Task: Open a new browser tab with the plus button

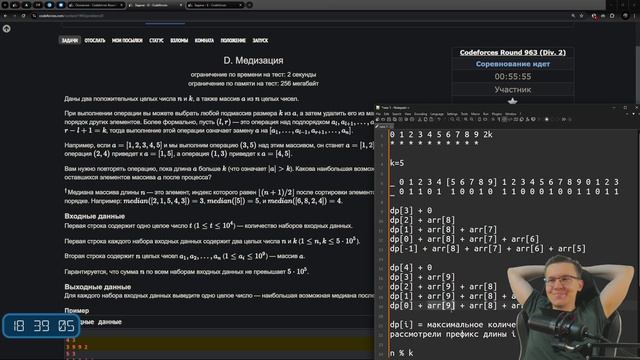Action: coord(249,5)
